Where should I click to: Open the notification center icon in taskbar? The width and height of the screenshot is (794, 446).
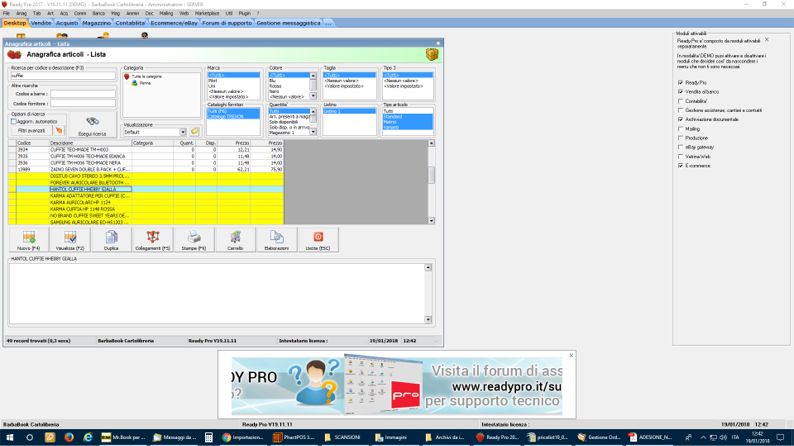pyautogui.click(x=780, y=437)
